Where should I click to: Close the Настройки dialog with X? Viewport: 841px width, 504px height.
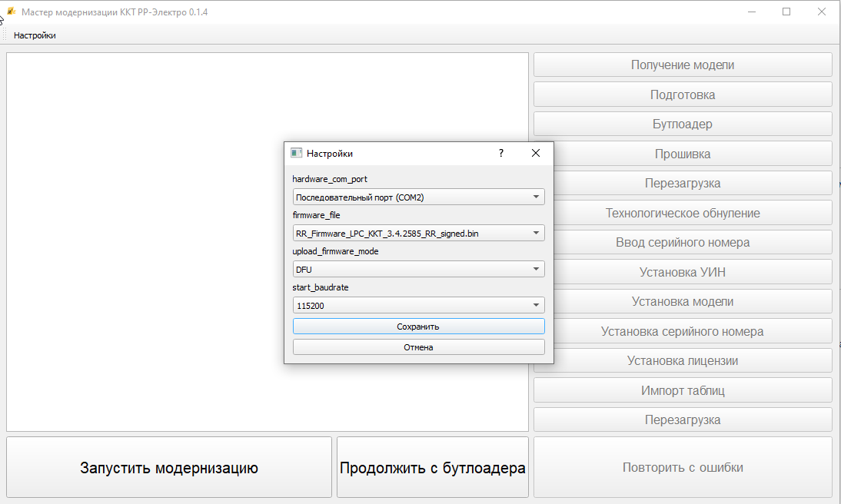click(x=536, y=153)
